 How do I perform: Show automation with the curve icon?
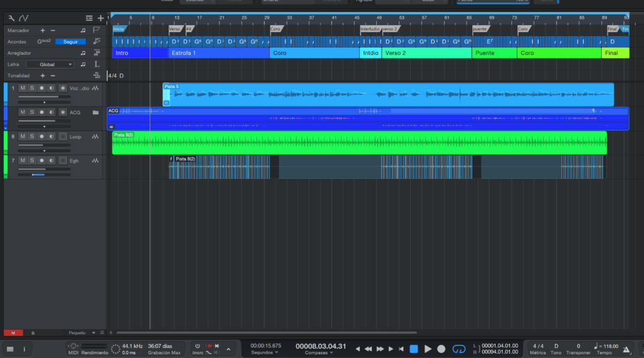pyautogui.click(x=24, y=18)
